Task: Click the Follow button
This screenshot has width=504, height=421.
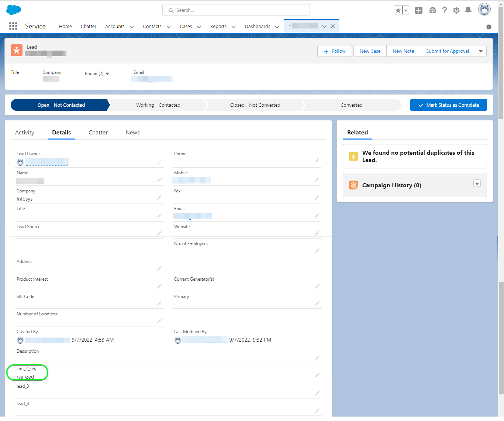Action: [x=335, y=51]
